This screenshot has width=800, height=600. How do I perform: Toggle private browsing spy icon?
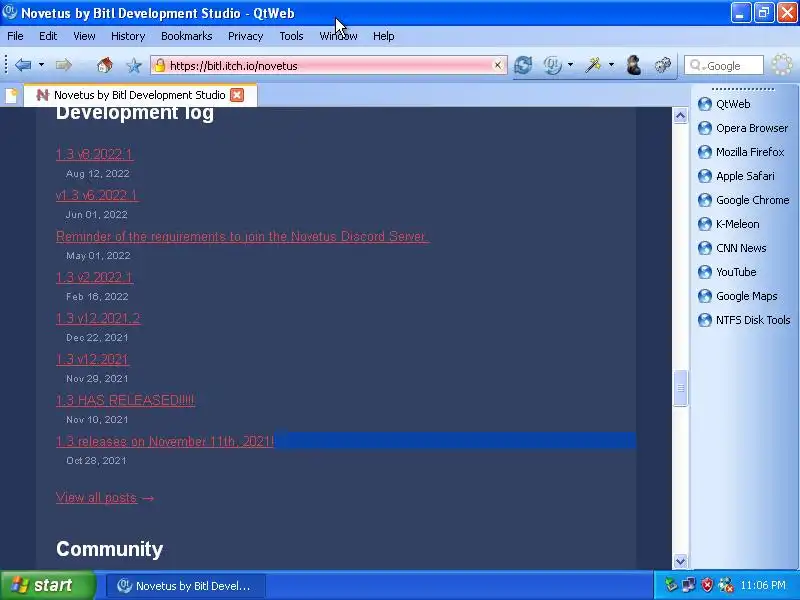tap(634, 65)
